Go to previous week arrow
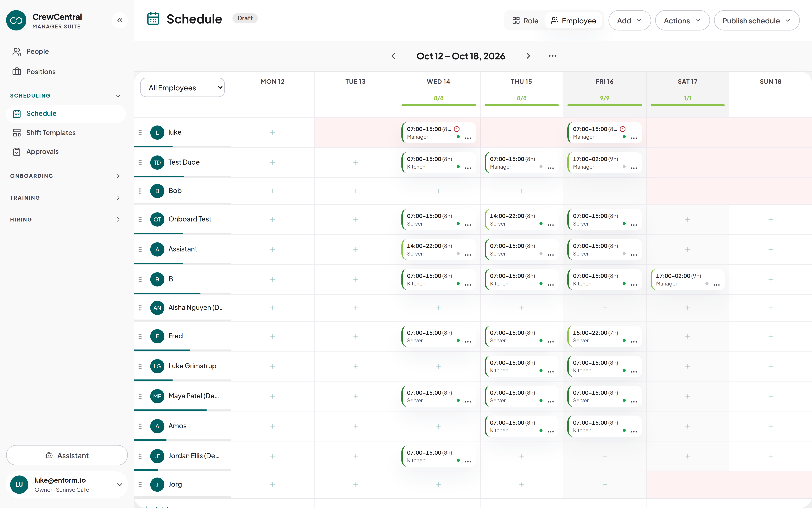The height and width of the screenshot is (508, 812). (x=394, y=56)
